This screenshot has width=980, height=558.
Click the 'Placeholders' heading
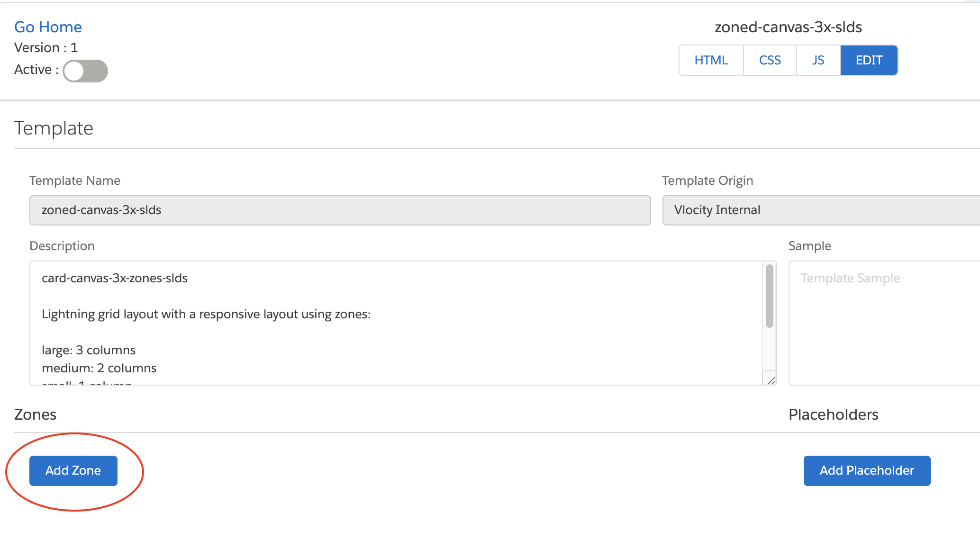(x=833, y=414)
